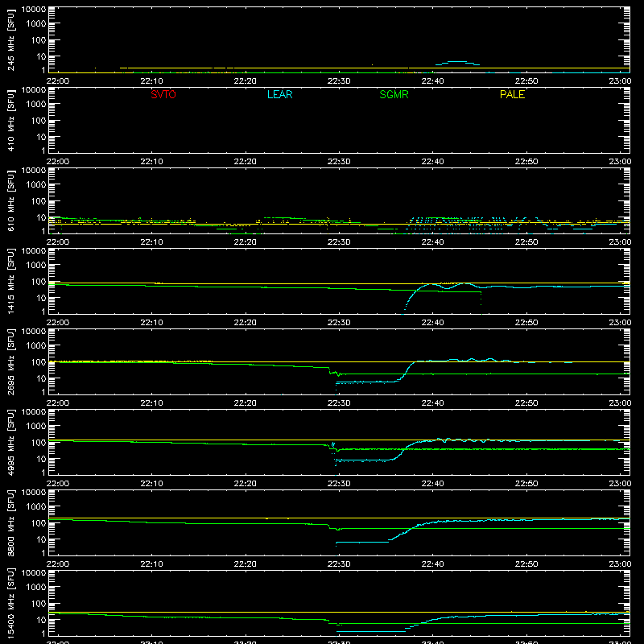Viewport: 644px width, 644px height.
Task: Click the 1000 y-tick of 2695 MHz panel
Action: click(36, 346)
